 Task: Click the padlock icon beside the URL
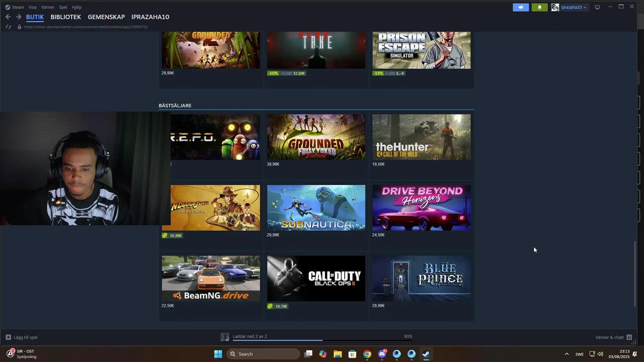[x=19, y=27]
